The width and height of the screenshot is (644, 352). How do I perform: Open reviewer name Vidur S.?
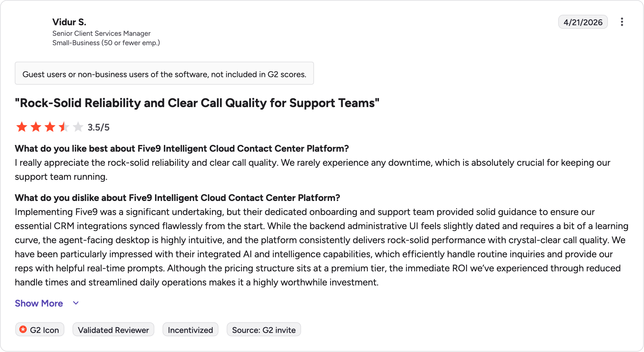[x=69, y=22]
